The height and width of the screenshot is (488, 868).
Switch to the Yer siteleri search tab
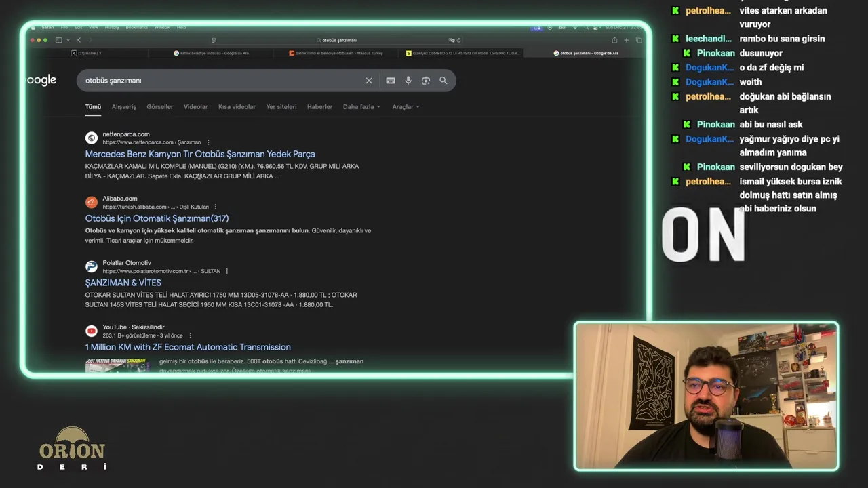(281, 107)
